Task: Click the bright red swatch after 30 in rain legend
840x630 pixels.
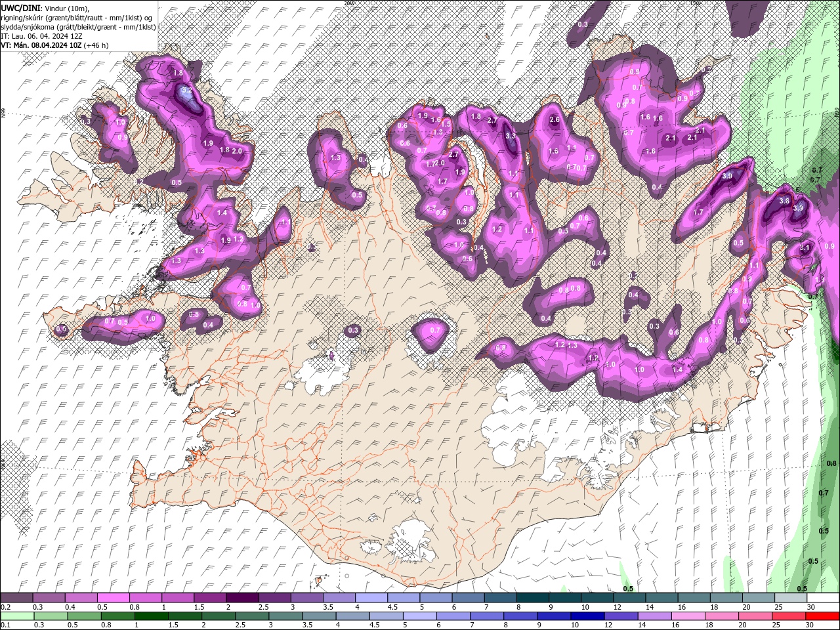Action: tap(823, 616)
